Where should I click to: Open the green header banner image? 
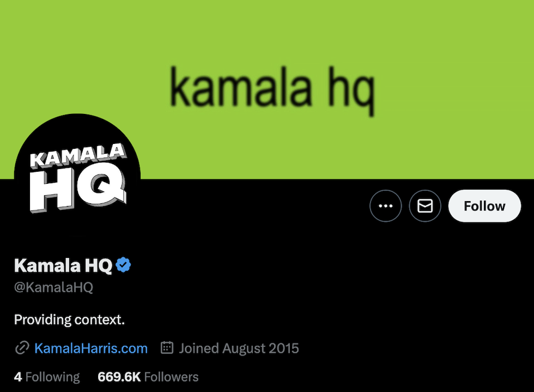pyautogui.click(x=267, y=89)
